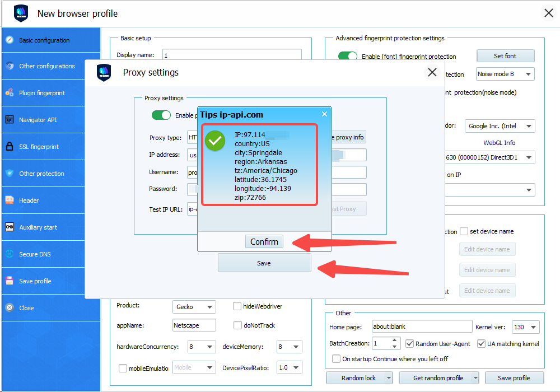Open the Noise mode B dropdown

click(x=505, y=74)
